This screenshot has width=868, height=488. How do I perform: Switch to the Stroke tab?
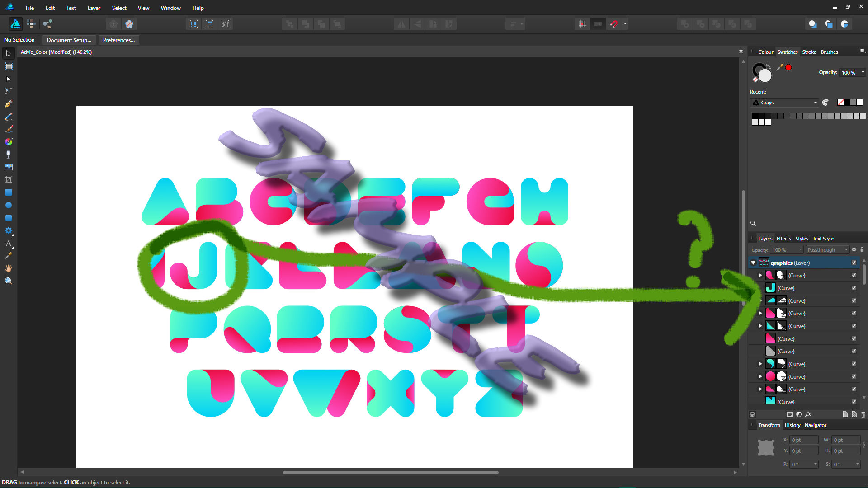coord(809,52)
